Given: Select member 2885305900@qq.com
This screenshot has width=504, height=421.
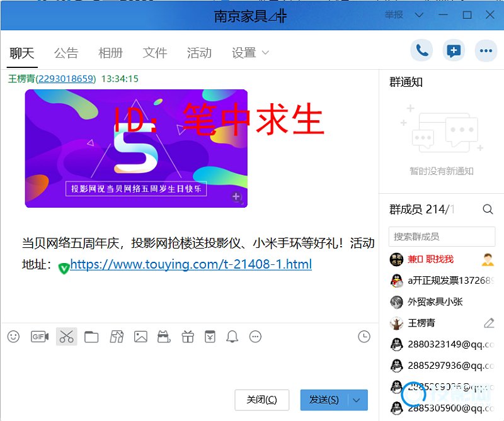Looking at the screenshot, I should click(x=442, y=408).
